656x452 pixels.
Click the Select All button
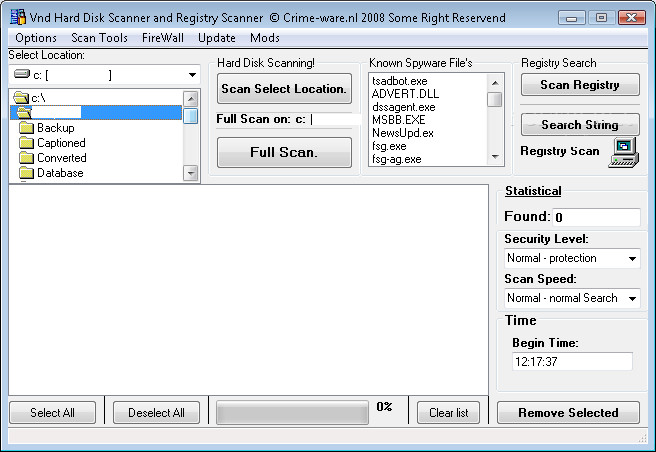click(52, 413)
